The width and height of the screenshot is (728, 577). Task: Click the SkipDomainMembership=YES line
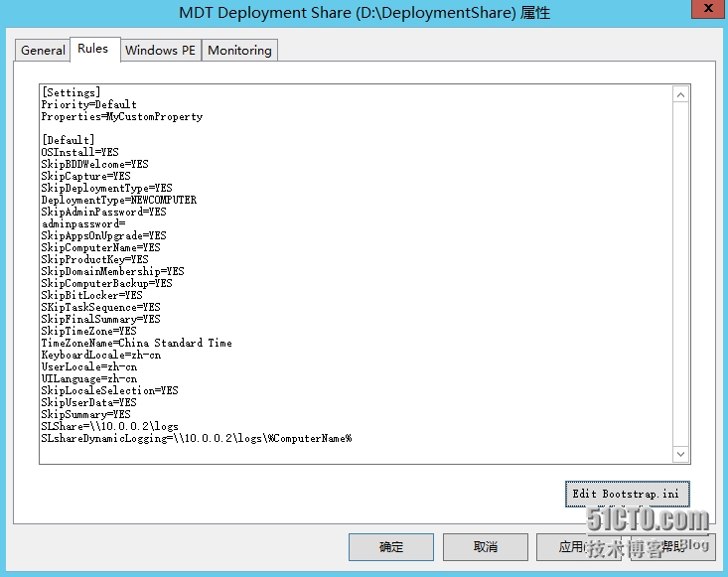pos(113,271)
